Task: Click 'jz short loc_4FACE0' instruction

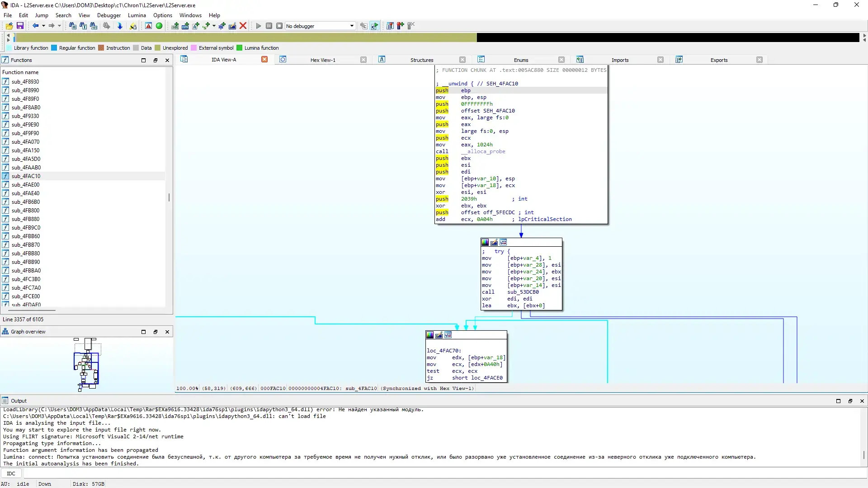Action: click(465, 378)
